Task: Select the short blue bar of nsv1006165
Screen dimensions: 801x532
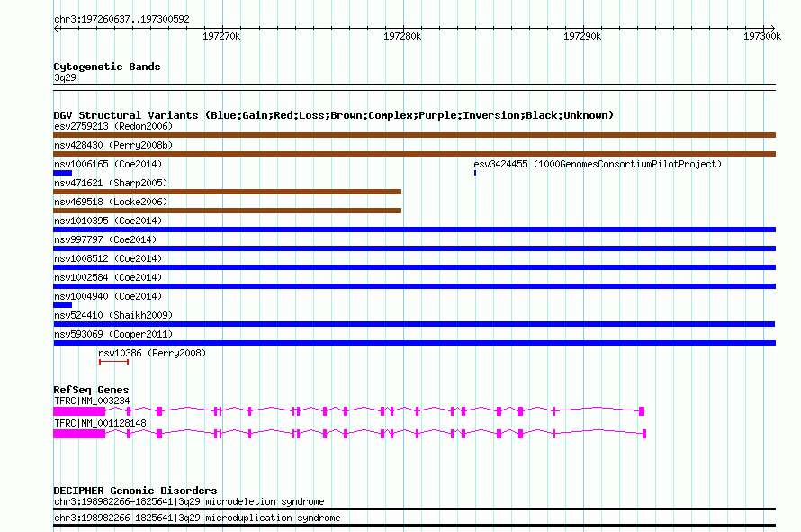Action: coord(63,173)
